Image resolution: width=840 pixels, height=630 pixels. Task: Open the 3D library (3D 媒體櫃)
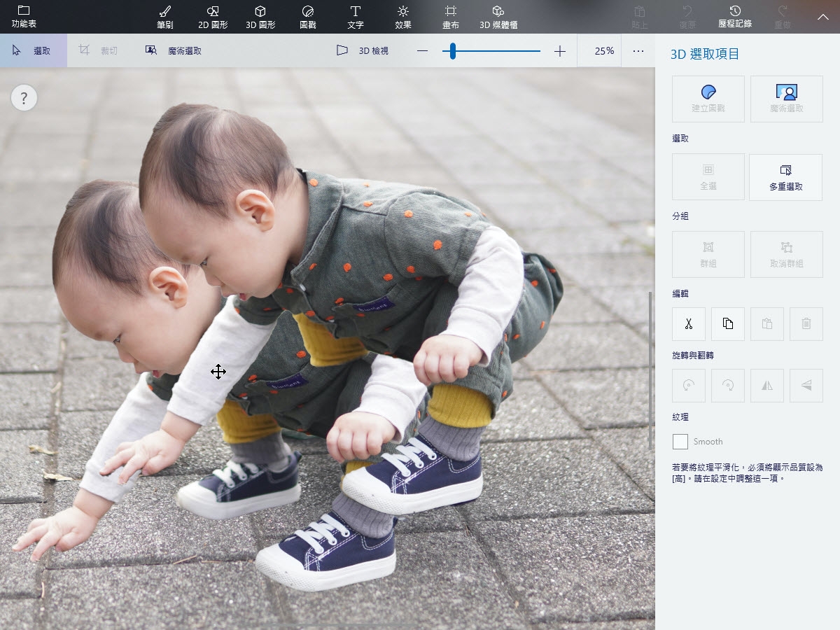[498, 17]
